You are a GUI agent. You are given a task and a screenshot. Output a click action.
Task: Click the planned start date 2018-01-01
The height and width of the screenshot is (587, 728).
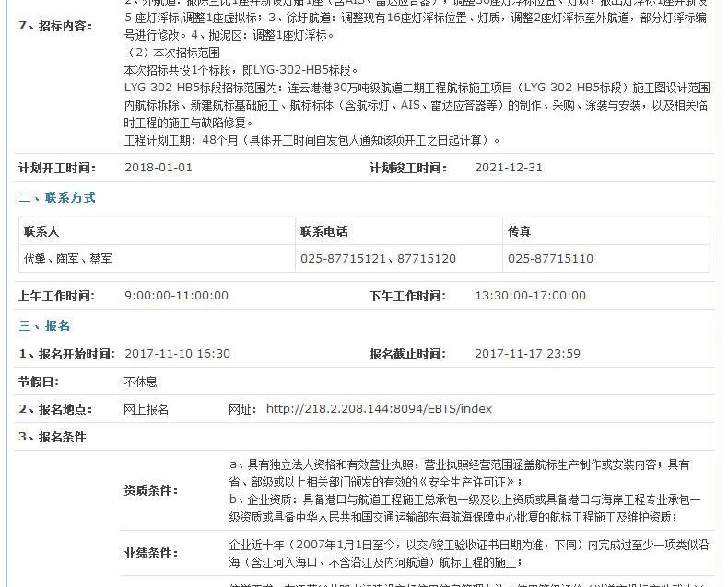point(159,168)
